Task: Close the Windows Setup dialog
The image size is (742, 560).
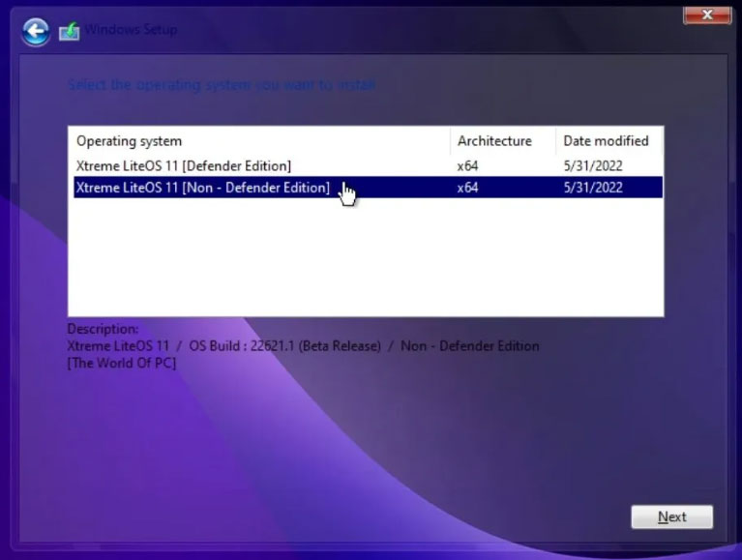Action: click(707, 15)
